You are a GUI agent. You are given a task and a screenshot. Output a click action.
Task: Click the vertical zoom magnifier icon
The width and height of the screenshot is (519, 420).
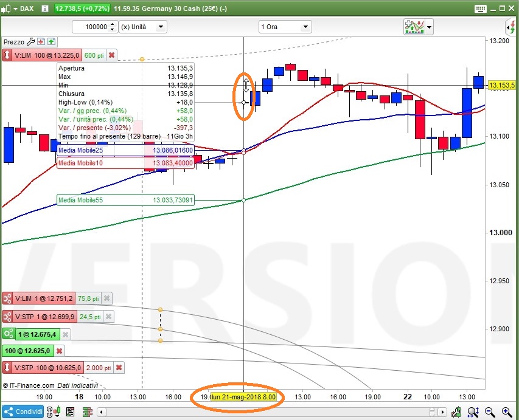click(473, 412)
